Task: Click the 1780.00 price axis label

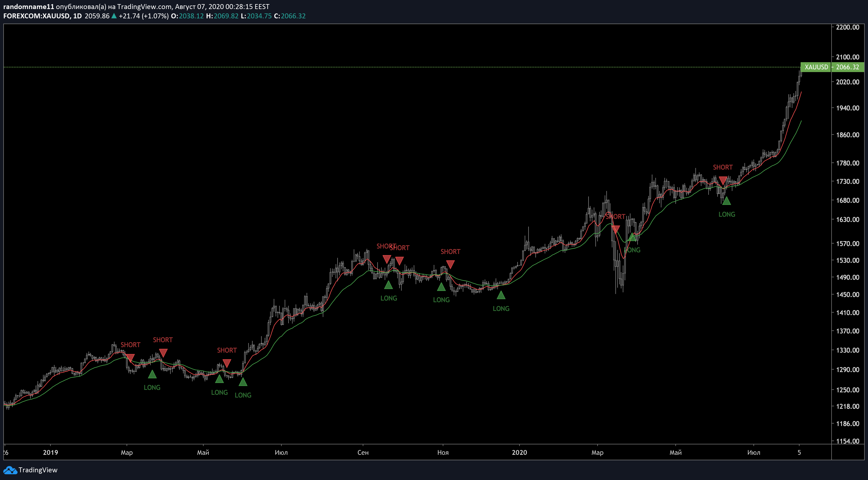Action: (x=848, y=163)
